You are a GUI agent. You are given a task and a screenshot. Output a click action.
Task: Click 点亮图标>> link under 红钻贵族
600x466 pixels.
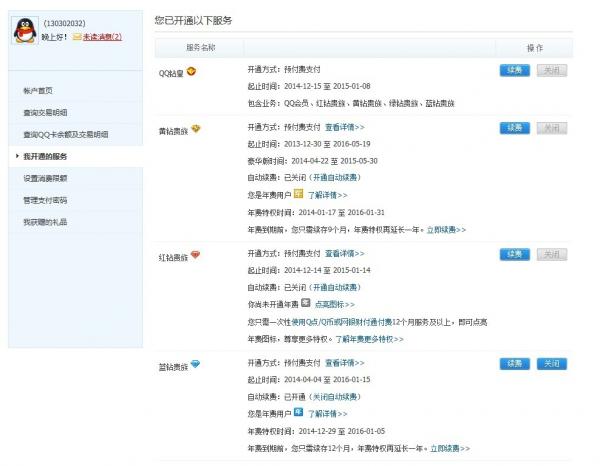click(335, 305)
